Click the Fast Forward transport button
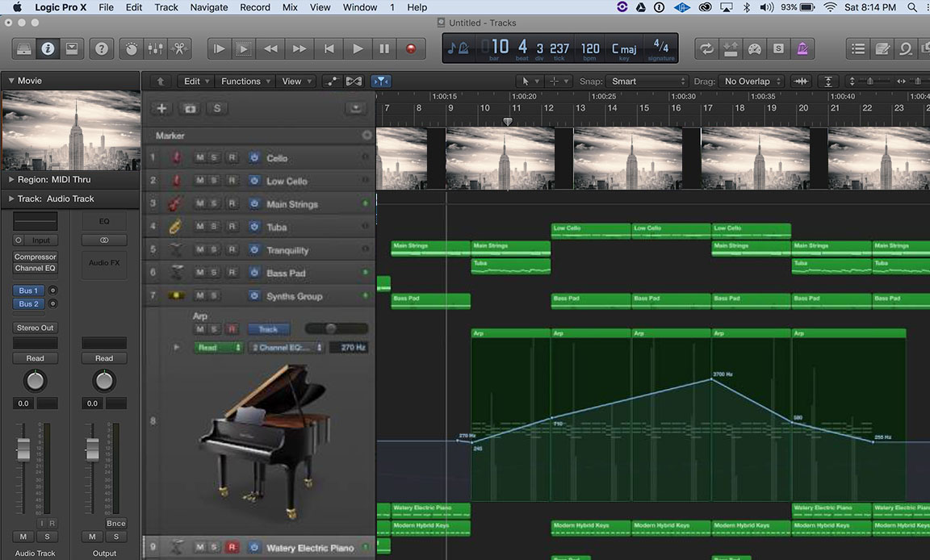The height and width of the screenshot is (560, 930). pyautogui.click(x=300, y=48)
